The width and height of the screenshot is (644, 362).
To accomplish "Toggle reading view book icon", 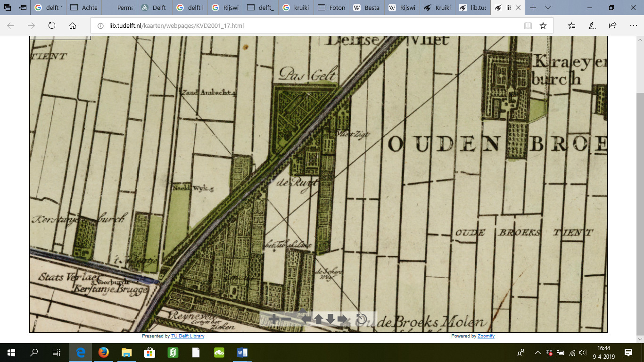I will click(528, 26).
